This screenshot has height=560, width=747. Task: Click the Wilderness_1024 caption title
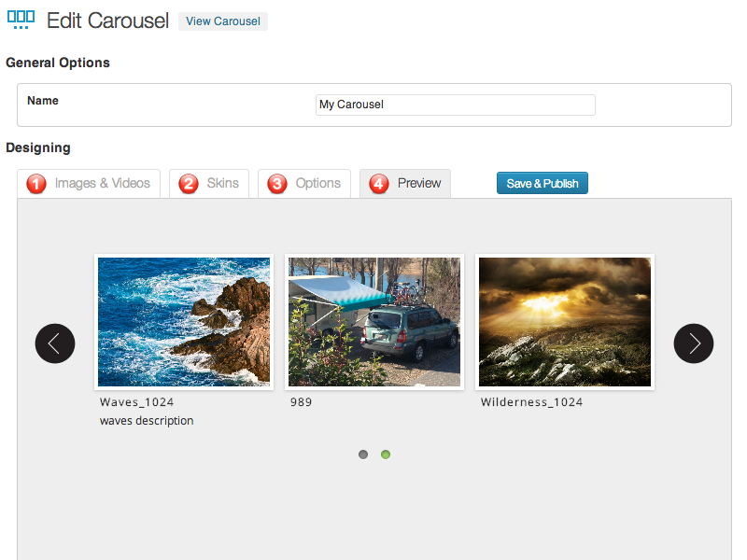pyautogui.click(x=531, y=402)
